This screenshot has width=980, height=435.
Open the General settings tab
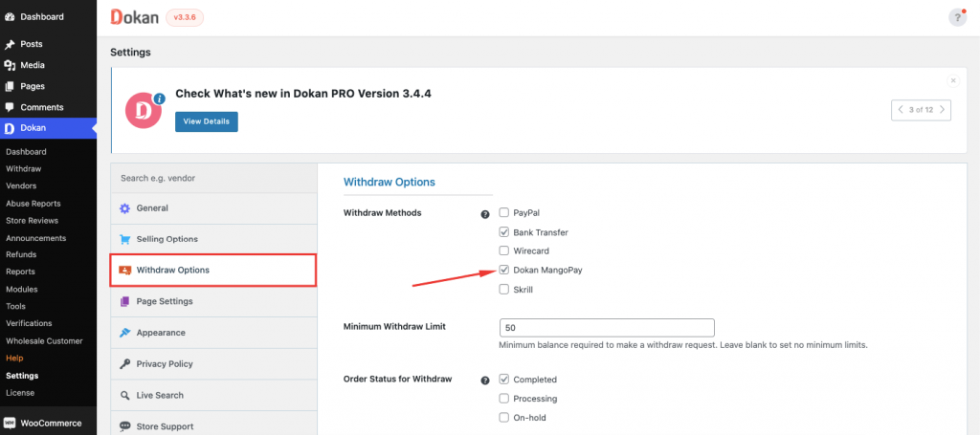213,208
